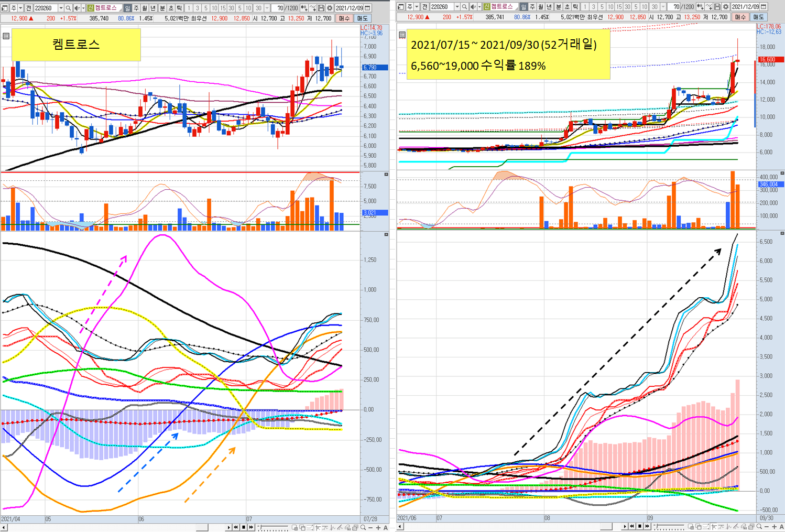
Task: Select the 틱 tick chart tab in right chart
Action: (575, 7)
